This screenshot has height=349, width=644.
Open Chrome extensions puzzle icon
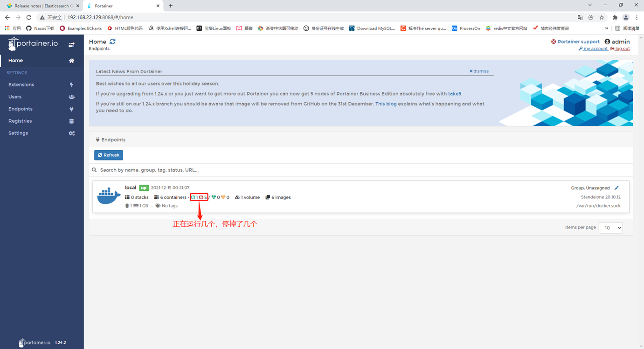coord(615,17)
